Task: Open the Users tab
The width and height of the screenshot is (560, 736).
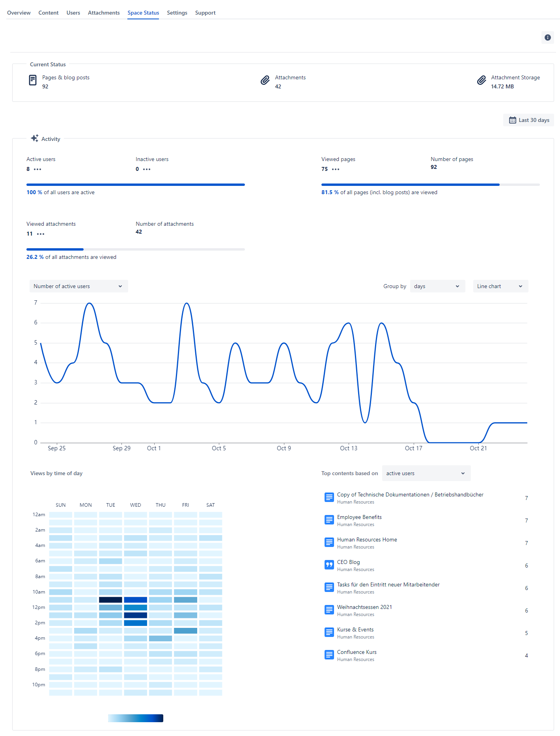Action: pyautogui.click(x=73, y=13)
